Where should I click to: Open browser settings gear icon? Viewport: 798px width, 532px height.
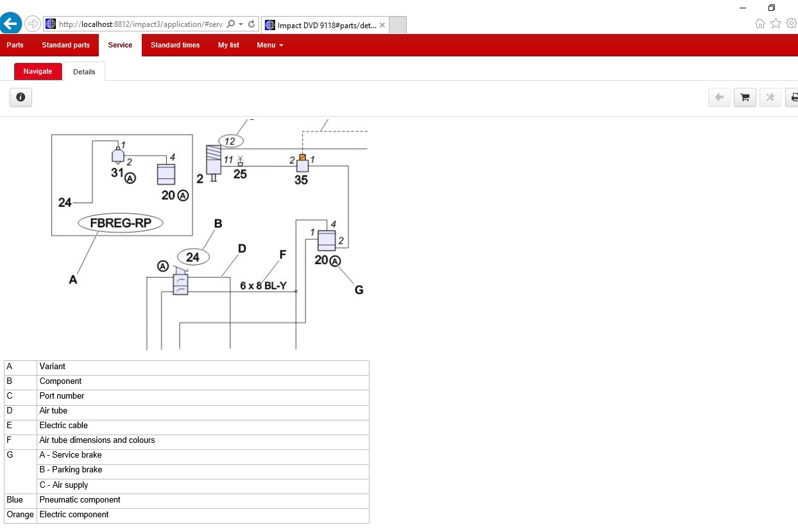click(792, 24)
